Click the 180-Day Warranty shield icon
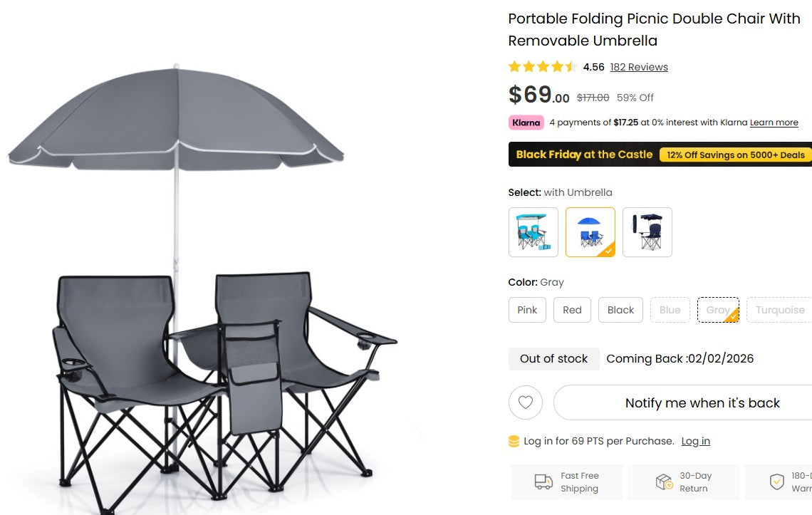This screenshot has width=812, height=515. (x=776, y=482)
